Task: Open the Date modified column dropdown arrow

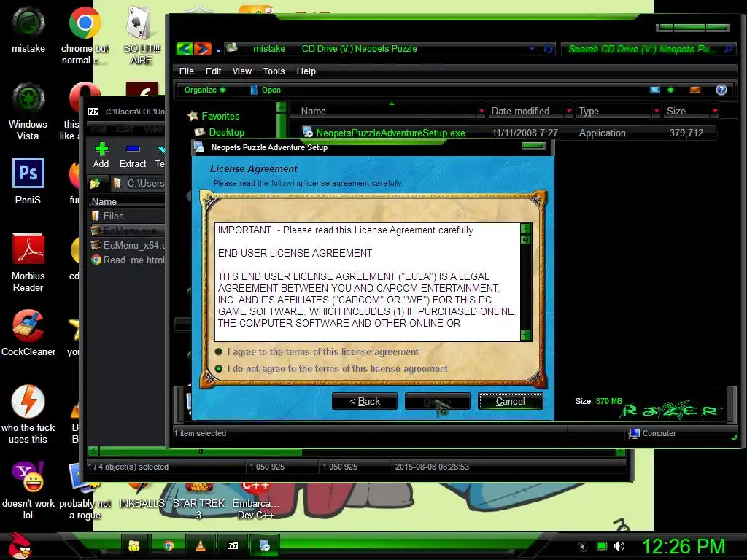Action: click(x=569, y=112)
